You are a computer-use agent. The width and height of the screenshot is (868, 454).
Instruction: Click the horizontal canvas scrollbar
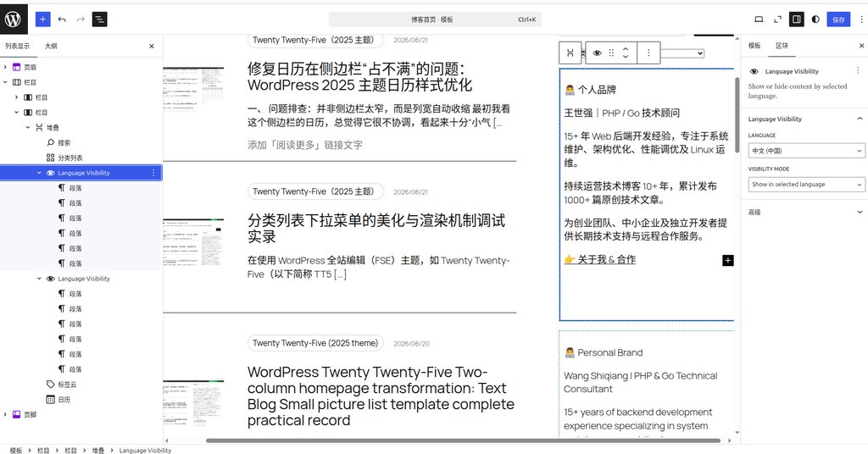pos(464,440)
